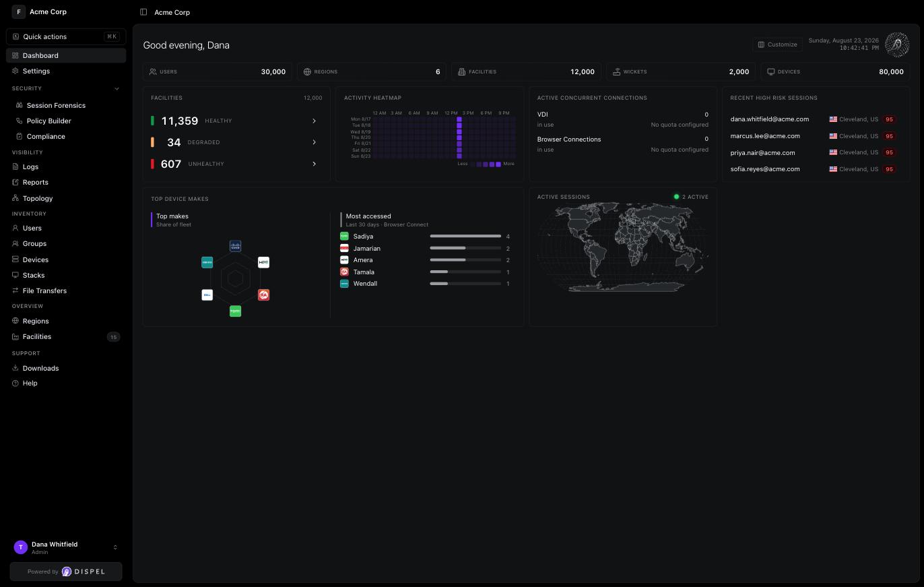Click the Wendall most accessed row
The width and height of the screenshot is (924, 587).
click(425, 284)
